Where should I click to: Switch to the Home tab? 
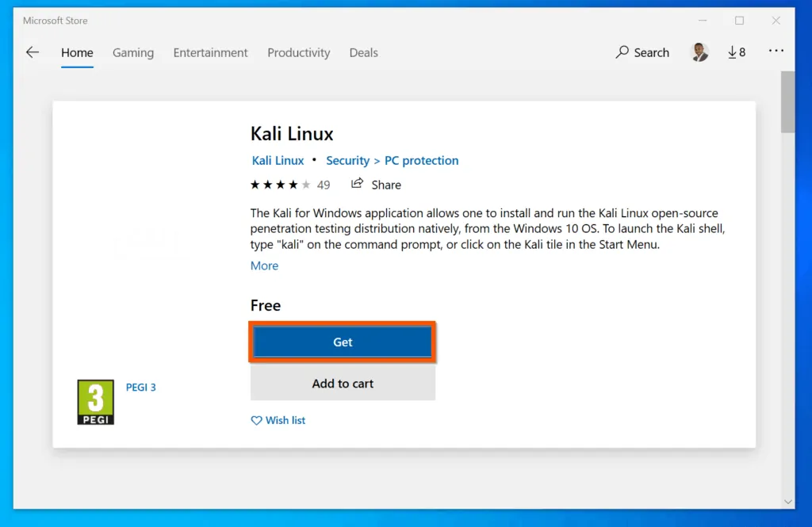pyautogui.click(x=77, y=52)
